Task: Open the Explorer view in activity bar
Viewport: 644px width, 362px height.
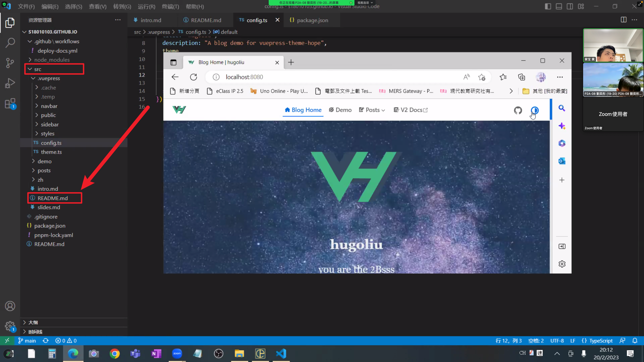Action: tap(10, 22)
